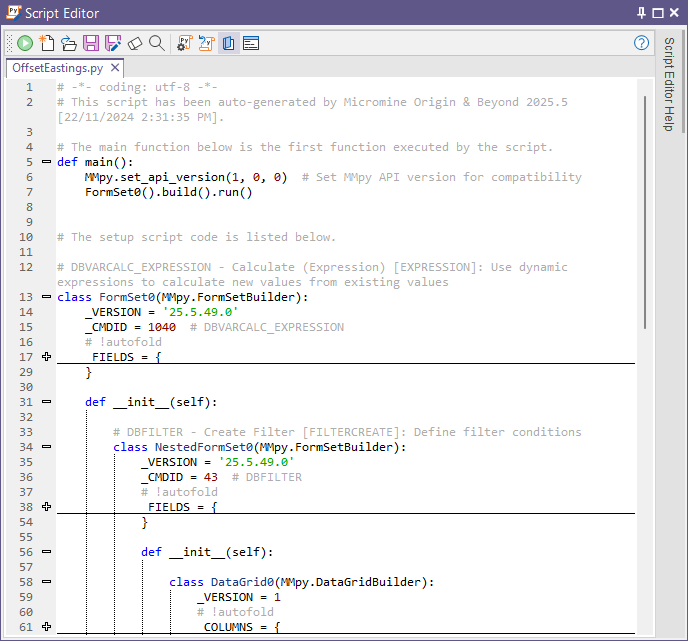Save the script as a new file

(113, 43)
